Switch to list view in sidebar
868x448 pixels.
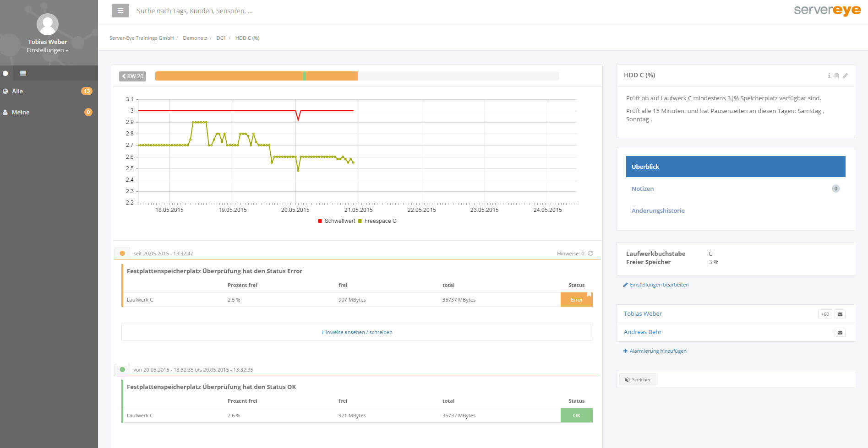point(23,73)
